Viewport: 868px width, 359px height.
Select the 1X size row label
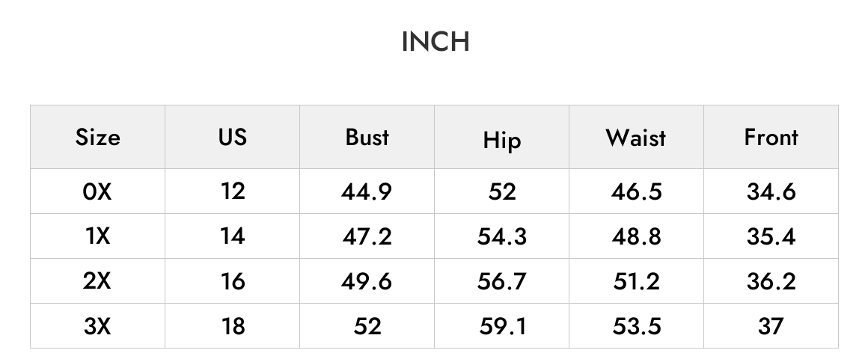[97, 236]
